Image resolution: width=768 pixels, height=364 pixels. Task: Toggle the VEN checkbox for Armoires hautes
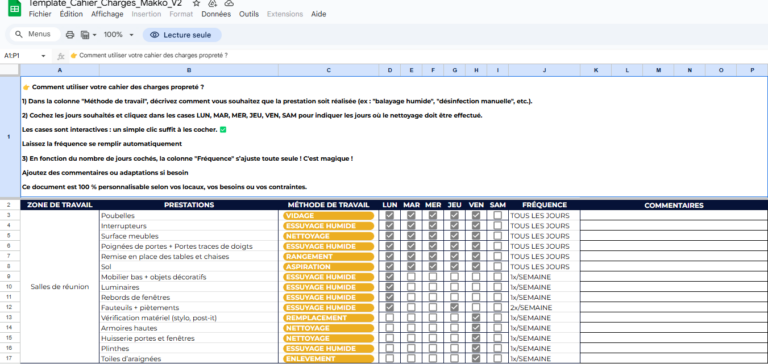(476, 328)
